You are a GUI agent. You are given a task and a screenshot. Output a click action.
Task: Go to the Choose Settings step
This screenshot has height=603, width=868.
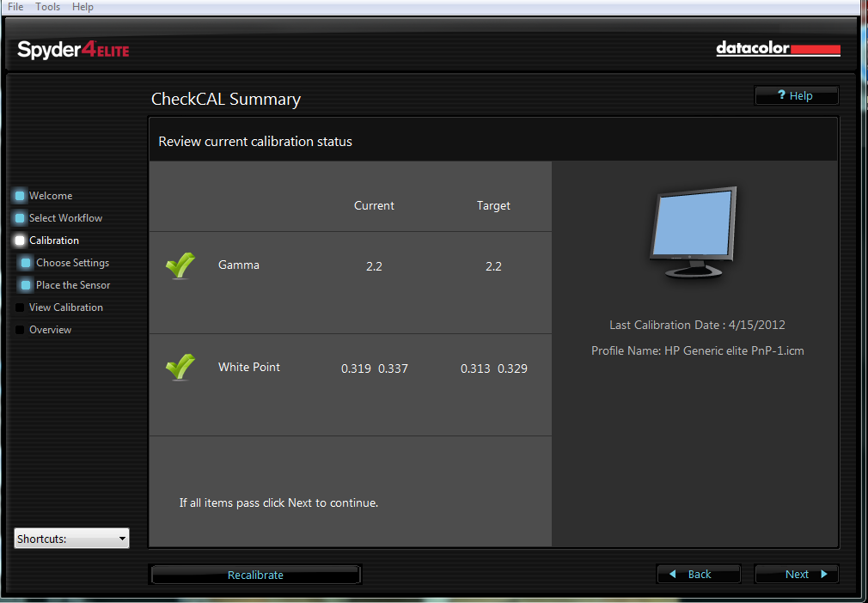[x=72, y=263]
